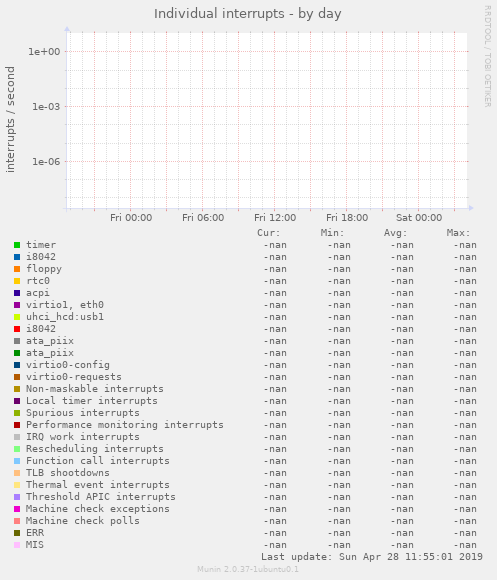Click the magenta Machine check exceptions swatch

17,509
